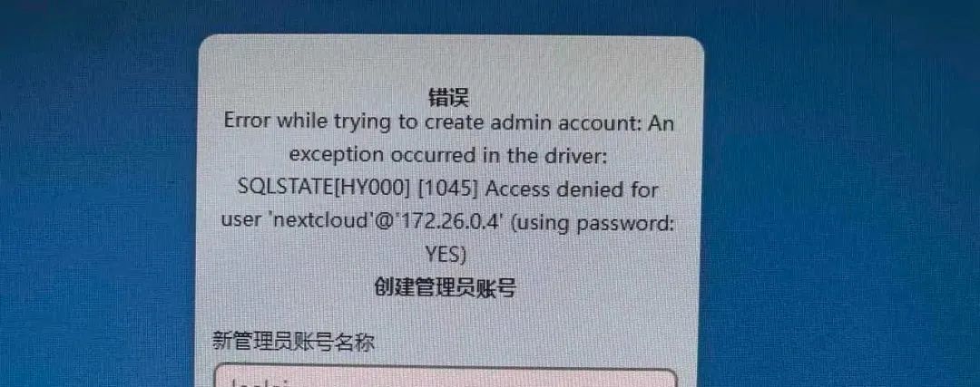Click the 新管理员账号名称 input field
The height and width of the screenshot is (387, 980).
tap(446, 378)
